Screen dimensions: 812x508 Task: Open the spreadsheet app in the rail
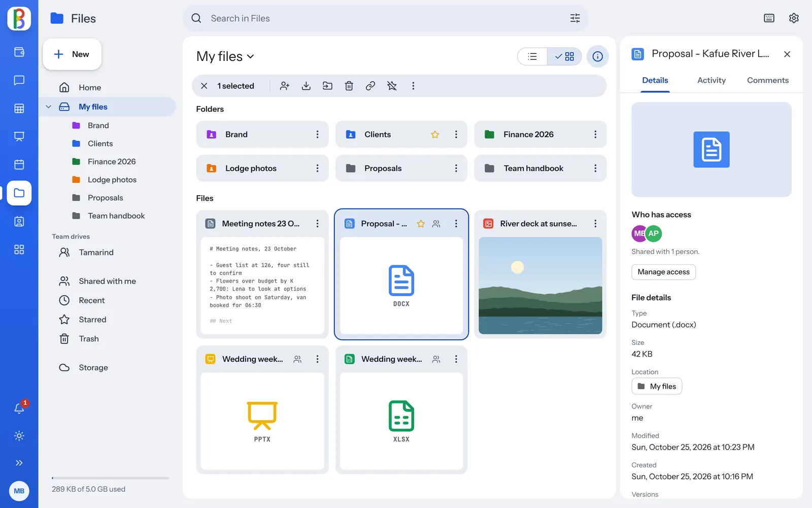(x=19, y=108)
